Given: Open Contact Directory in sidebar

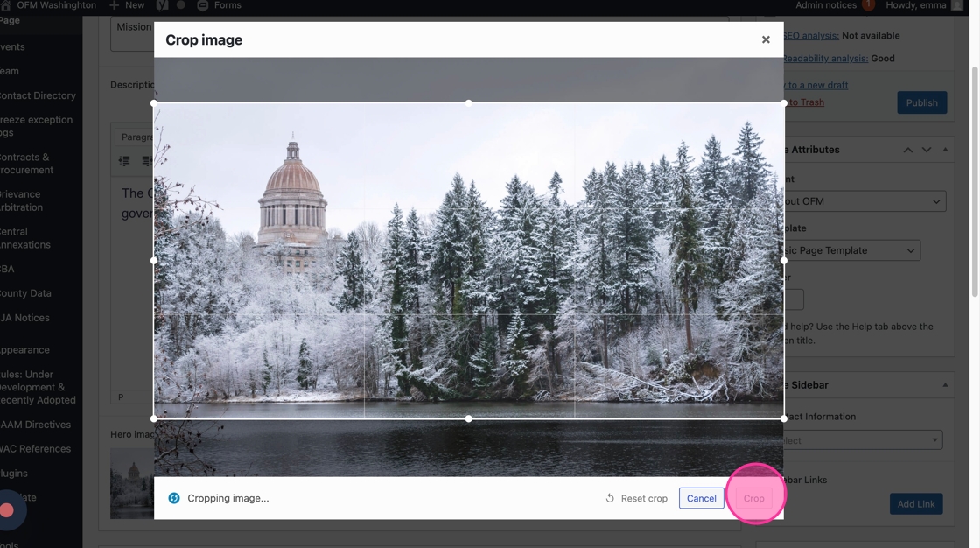Looking at the screenshot, I should tap(38, 95).
